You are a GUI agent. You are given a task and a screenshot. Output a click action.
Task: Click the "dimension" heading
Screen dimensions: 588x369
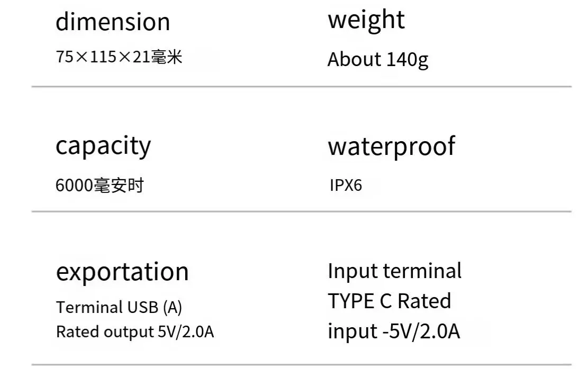(x=113, y=22)
